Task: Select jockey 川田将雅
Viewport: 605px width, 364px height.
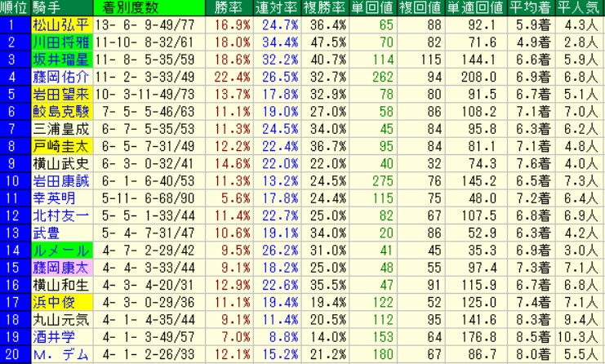Action: [59, 42]
